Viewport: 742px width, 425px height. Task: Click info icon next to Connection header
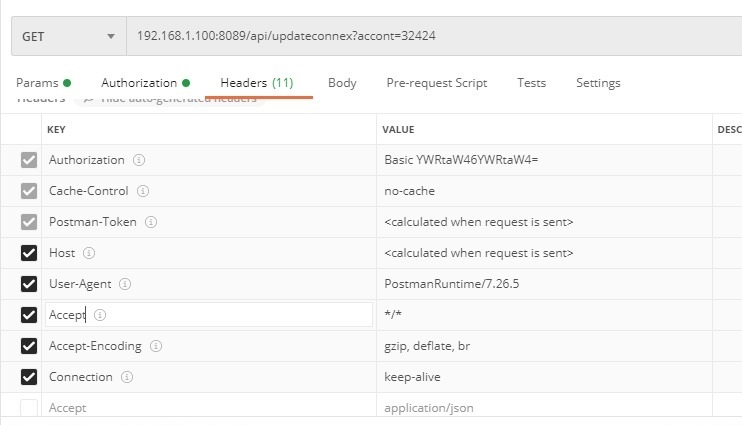[127, 377]
